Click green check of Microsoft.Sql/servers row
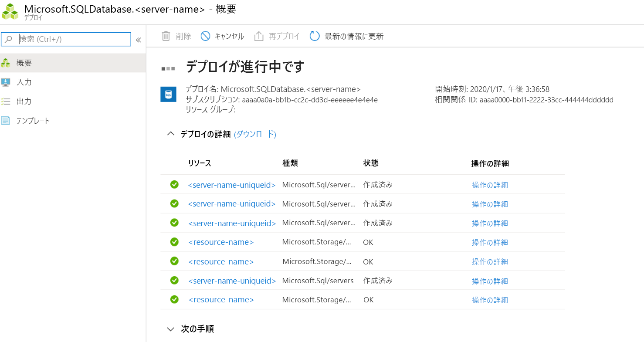 click(x=174, y=280)
